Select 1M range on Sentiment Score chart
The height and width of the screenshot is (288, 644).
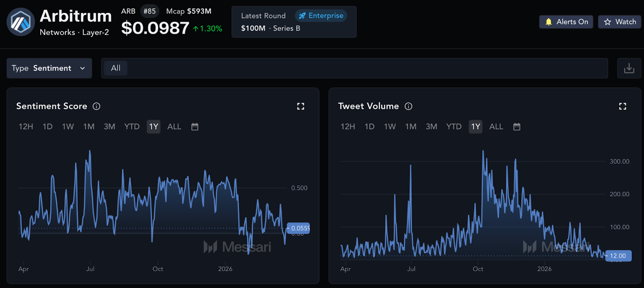click(89, 127)
